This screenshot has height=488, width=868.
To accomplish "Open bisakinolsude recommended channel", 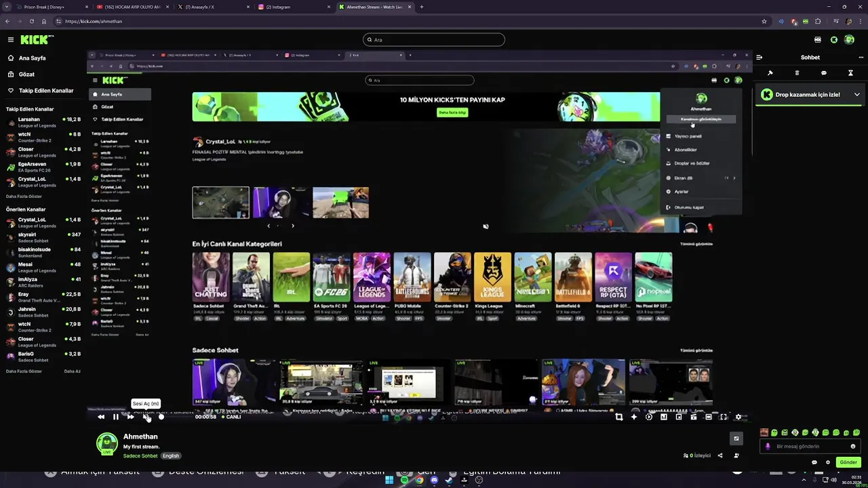I will [x=43, y=252].
